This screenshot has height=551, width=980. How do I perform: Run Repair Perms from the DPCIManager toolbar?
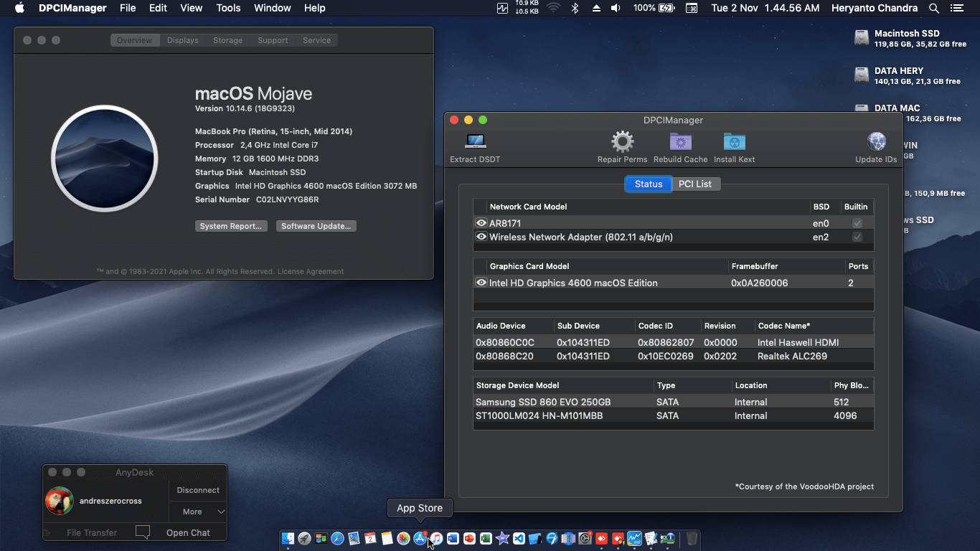(x=622, y=141)
